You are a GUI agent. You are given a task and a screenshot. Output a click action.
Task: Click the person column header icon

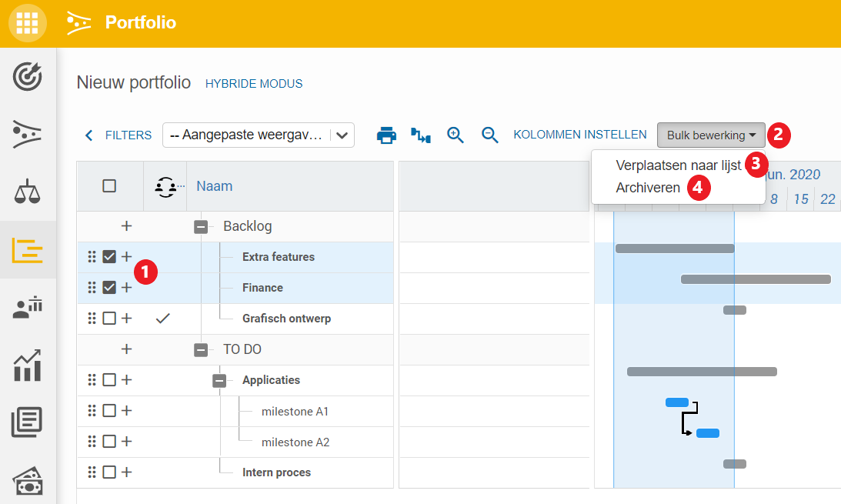pos(165,187)
